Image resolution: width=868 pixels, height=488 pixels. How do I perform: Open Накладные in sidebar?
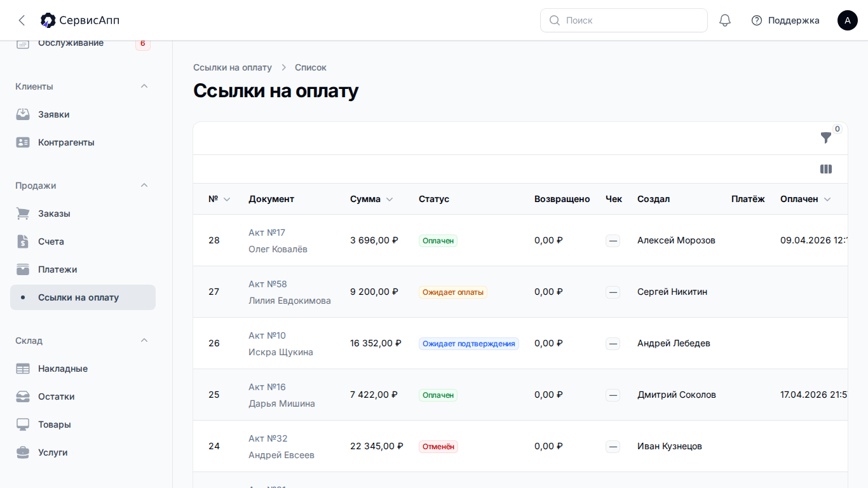pyautogui.click(x=83, y=369)
